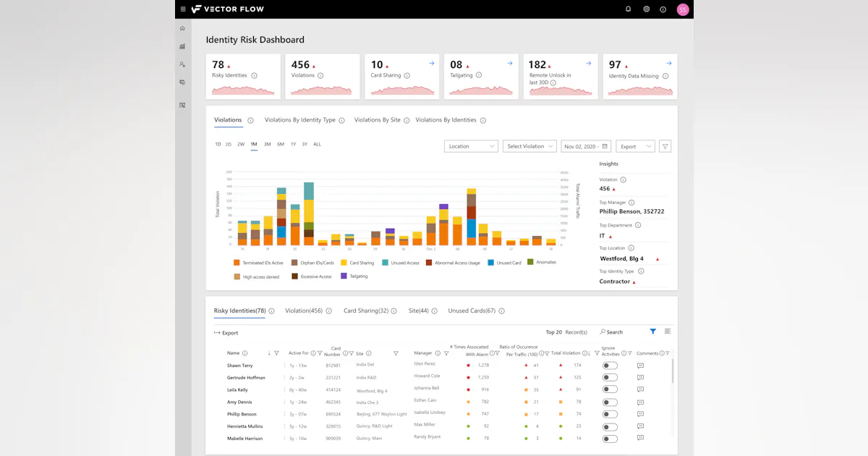Toggle Ignore Activities for Leila Kelly
The image size is (868, 456).
tap(610, 390)
